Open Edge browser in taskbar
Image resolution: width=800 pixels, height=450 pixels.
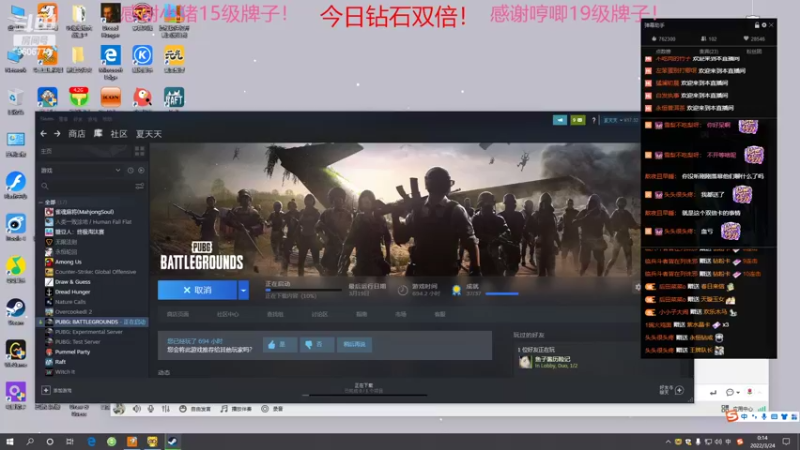92,441
